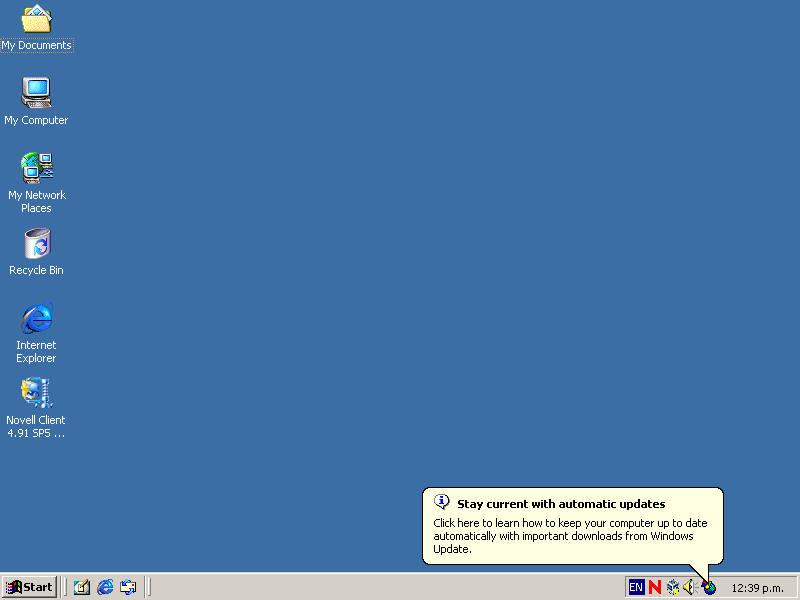Click the Windows Update globe tray icon
This screenshot has height=600, width=800.
tap(709, 588)
